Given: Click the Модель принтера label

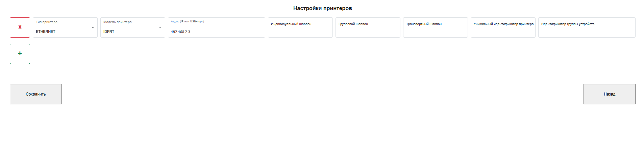Looking at the screenshot, I should coord(117,22).
